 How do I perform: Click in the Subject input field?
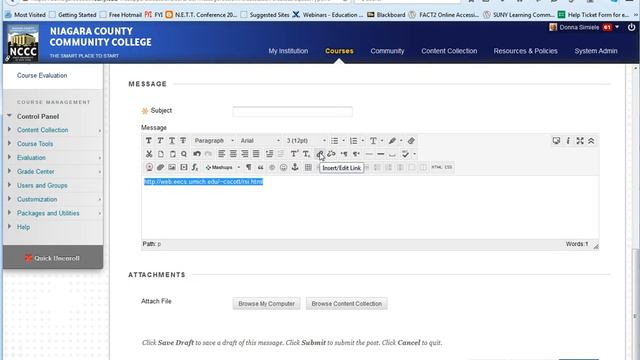click(293, 111)
